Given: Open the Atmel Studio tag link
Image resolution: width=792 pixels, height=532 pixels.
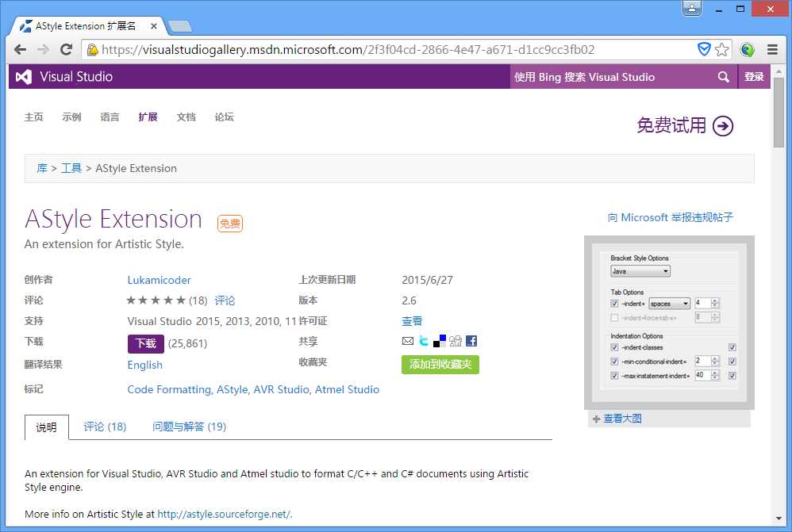Looking at the screenshot, I should tap(347, 389).
